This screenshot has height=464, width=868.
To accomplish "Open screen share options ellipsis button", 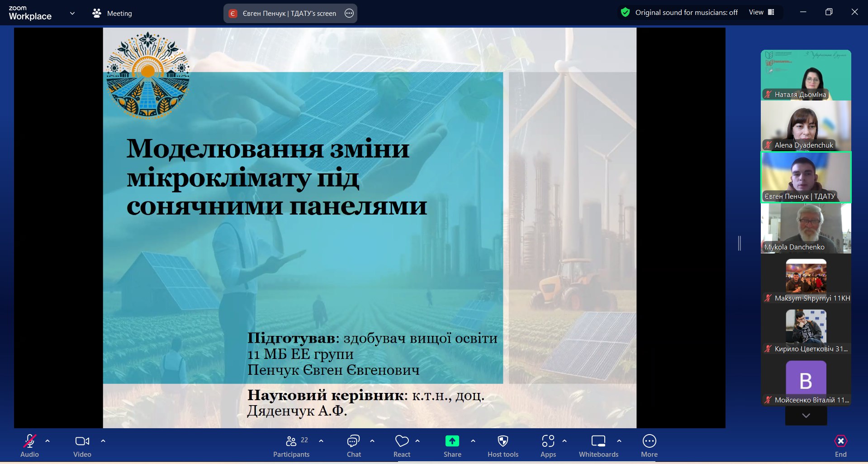I will pyautogui.click(x=349, y=14).
